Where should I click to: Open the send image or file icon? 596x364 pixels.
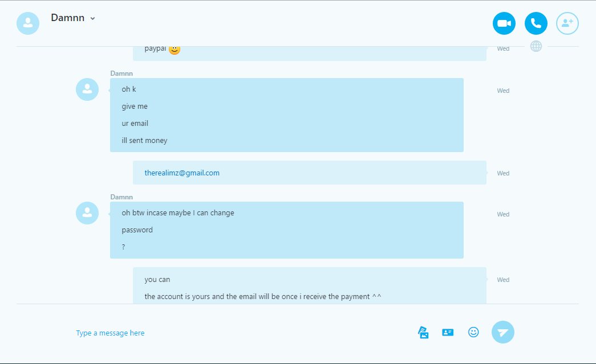[423, 333]
